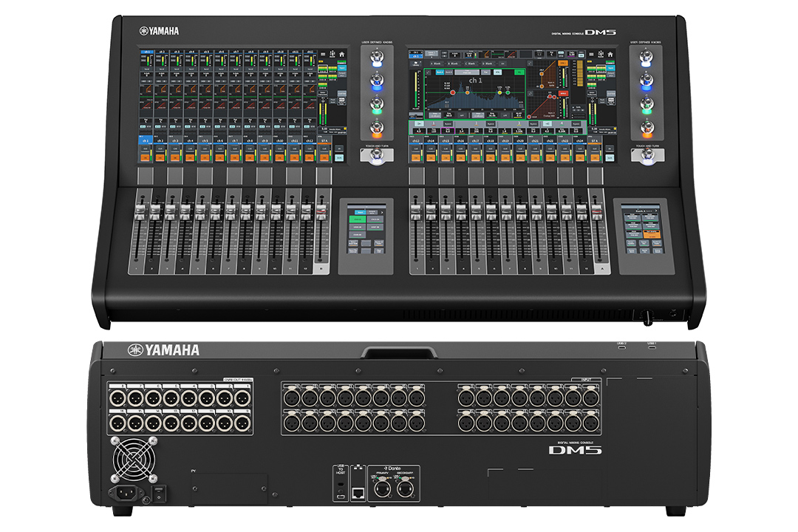Click the USB TO HOST port on rear
The height and width of the screenshot is (532, 798).
[341, 497]
